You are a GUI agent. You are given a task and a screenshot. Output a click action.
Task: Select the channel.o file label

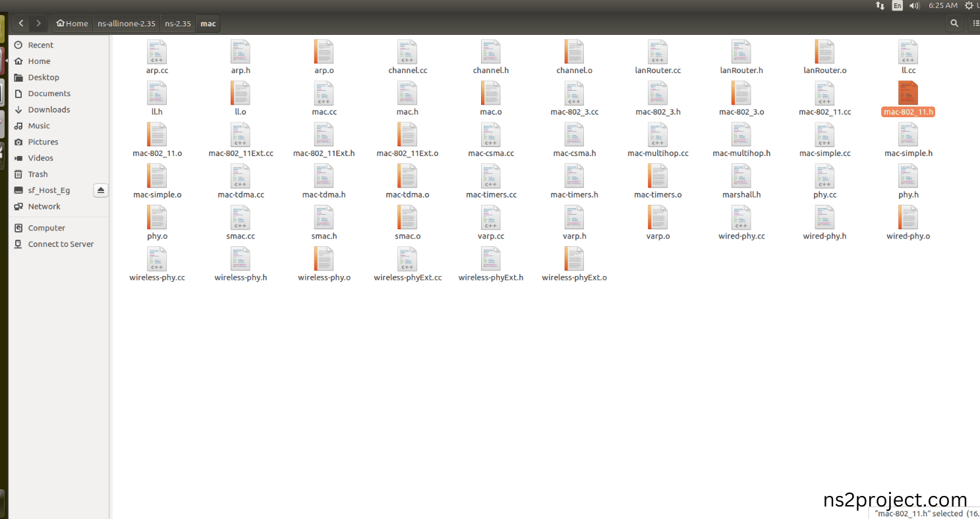click(575, 70)
